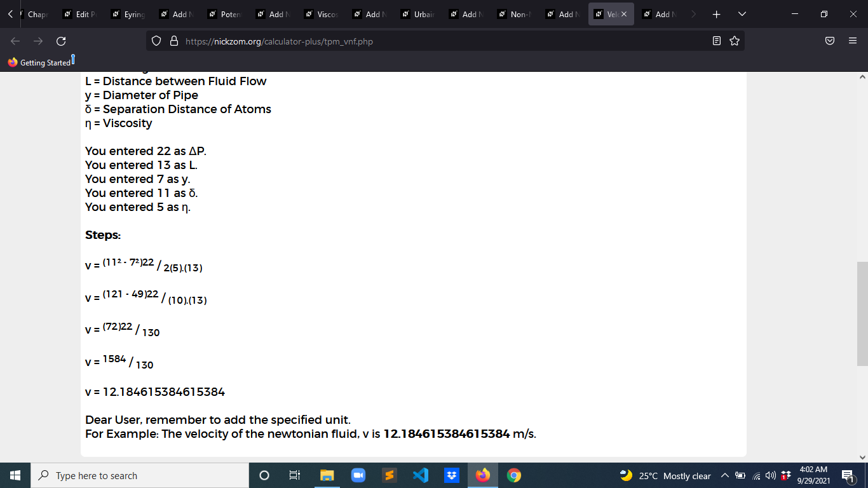Open Firefox from the taskbar
This screenshot has width=868, height=488.
point(483,475)
